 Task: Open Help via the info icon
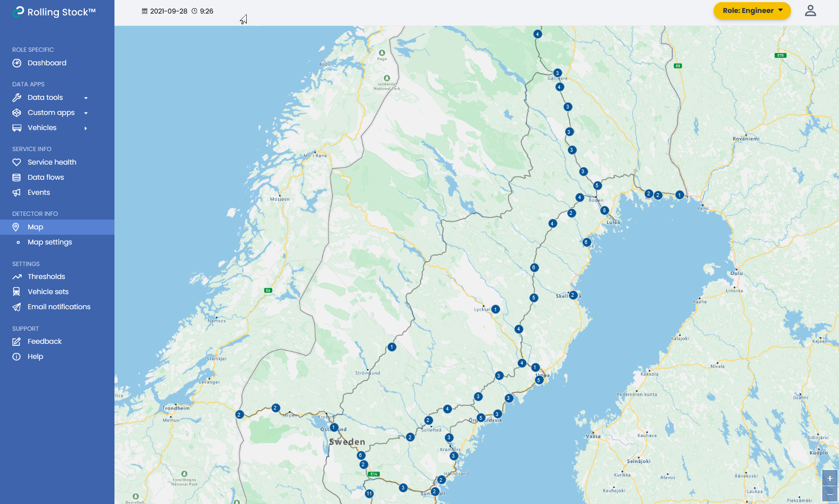tap(16, 356)
